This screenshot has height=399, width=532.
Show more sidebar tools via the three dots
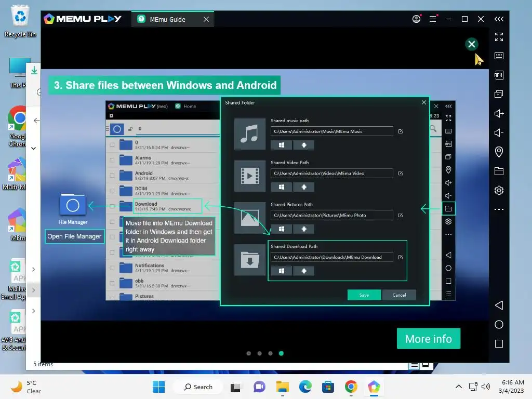499,209
